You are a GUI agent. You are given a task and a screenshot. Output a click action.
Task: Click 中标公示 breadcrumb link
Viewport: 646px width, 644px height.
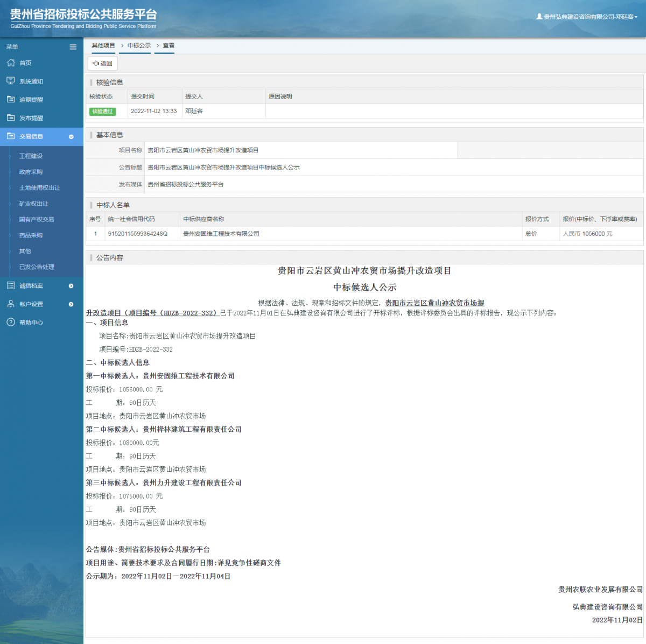click(x=139, y=46)
